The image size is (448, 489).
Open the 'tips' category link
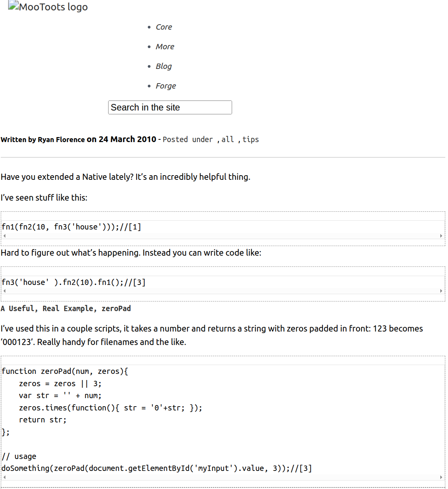251,139
